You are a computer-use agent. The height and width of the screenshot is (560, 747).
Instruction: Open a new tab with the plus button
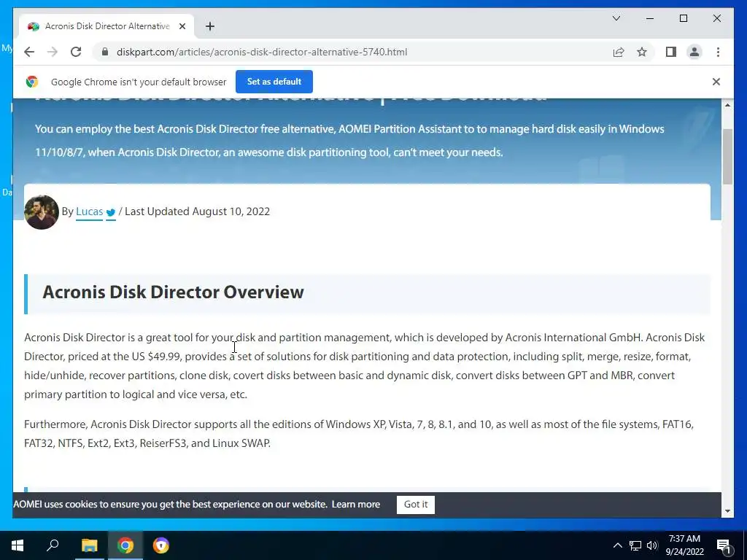210,26
